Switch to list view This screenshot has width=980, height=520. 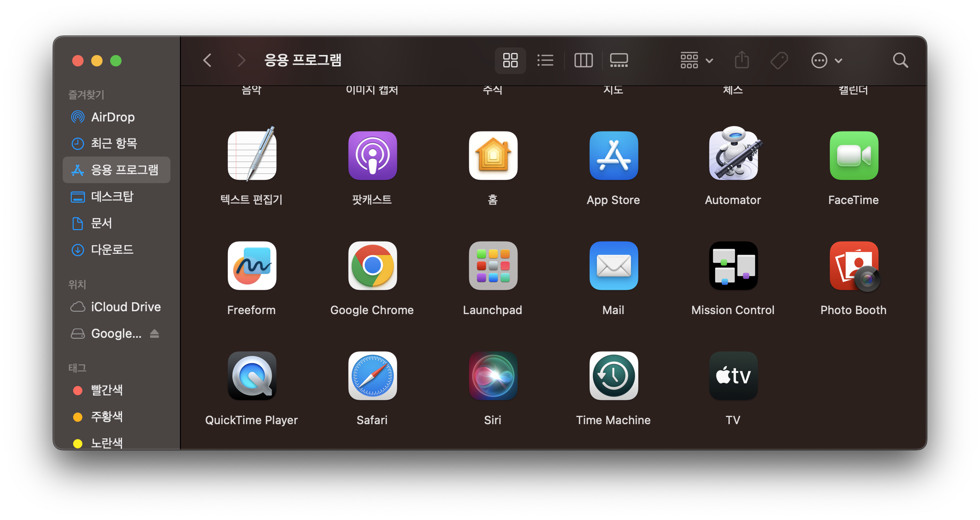[545, 60]
